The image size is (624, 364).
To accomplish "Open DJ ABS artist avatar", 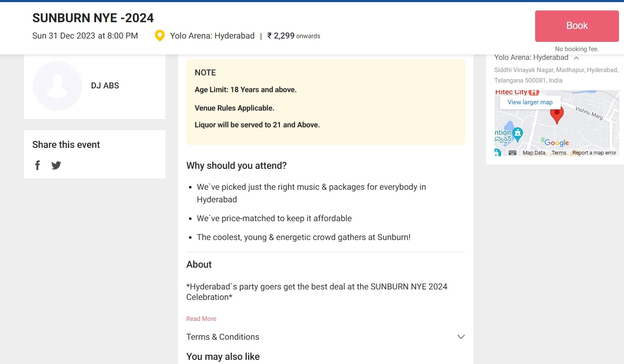I will click(x=57, y=86).
